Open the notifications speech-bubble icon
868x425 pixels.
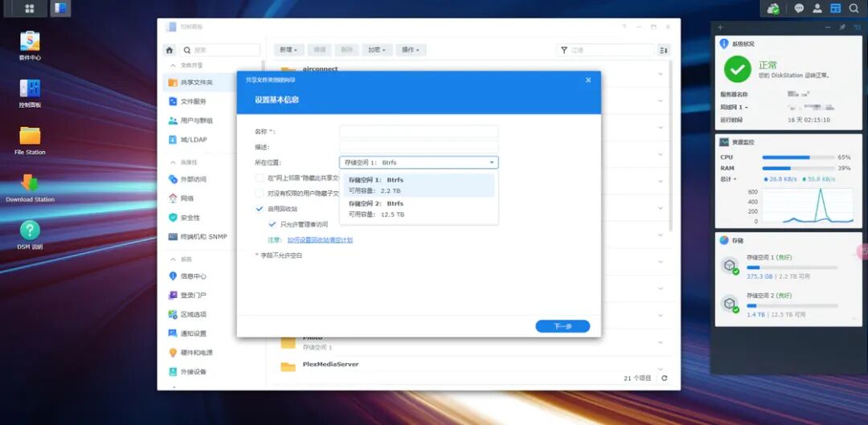pyautogui.click(x=799, y=8)
